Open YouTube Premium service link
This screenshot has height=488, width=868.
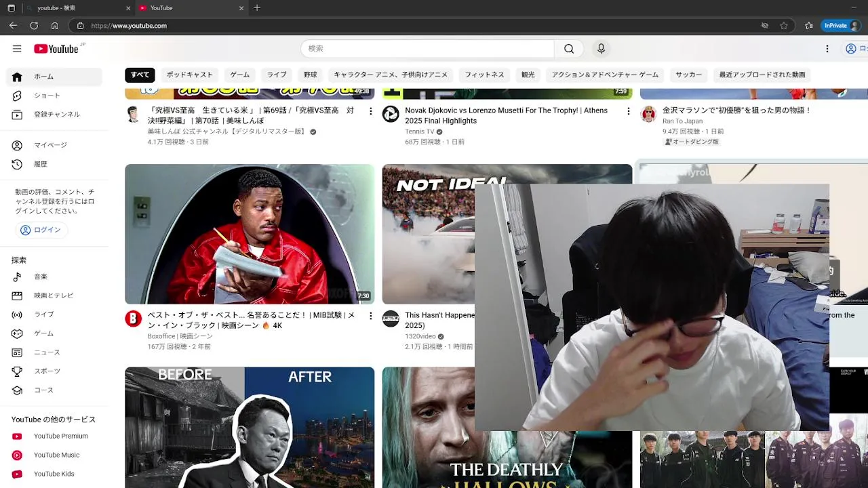pyautogui.click(x=54, y=436)
